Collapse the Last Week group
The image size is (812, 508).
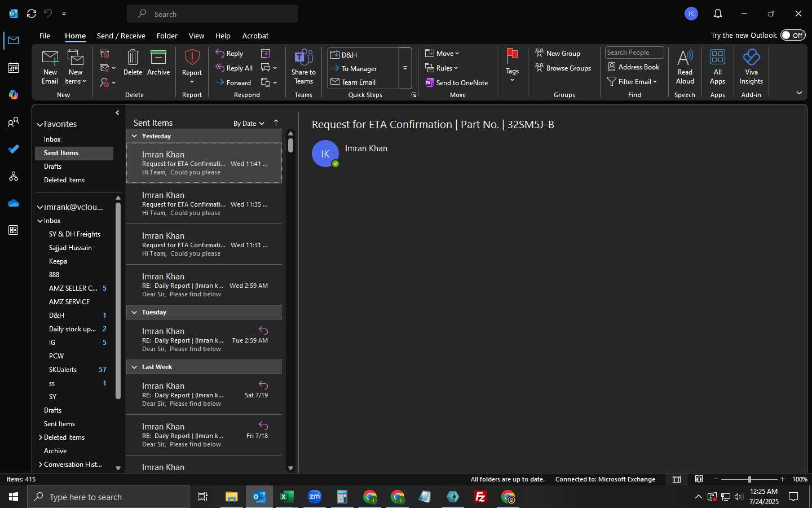tap(134, 367)
